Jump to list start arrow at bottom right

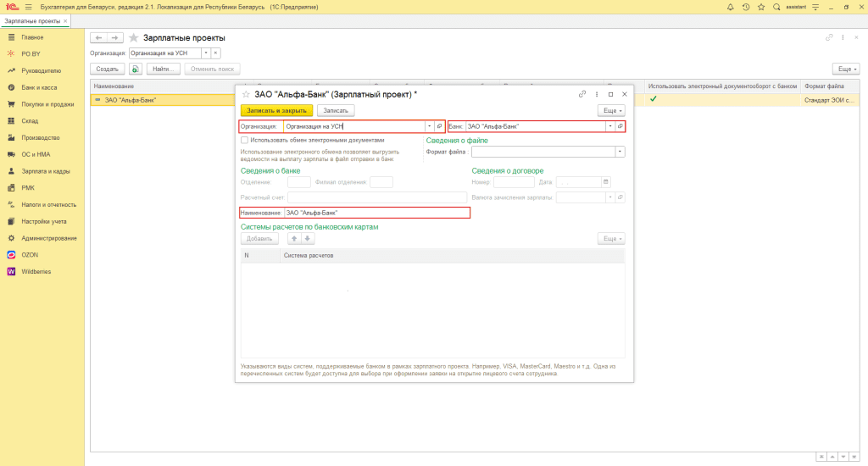(x=821, y=457)
